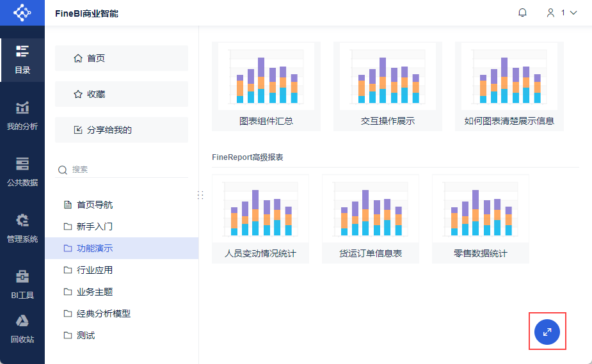
Task: Click the 人员变动情况统计 caption text
Action: pos(260,253)
